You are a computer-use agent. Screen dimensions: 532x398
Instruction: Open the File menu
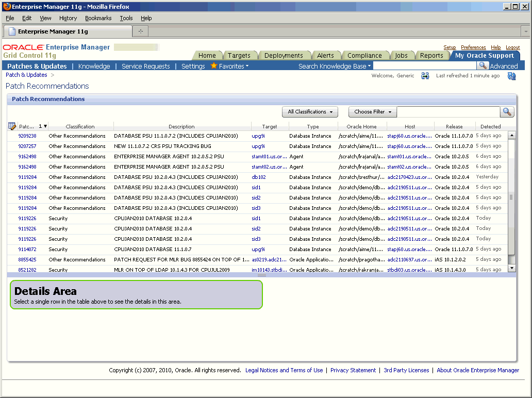(x=10, y=18)
